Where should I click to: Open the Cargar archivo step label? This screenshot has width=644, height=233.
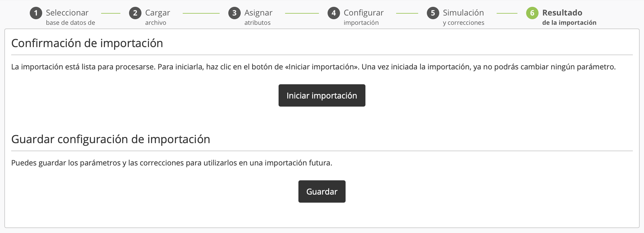[158, 13]
